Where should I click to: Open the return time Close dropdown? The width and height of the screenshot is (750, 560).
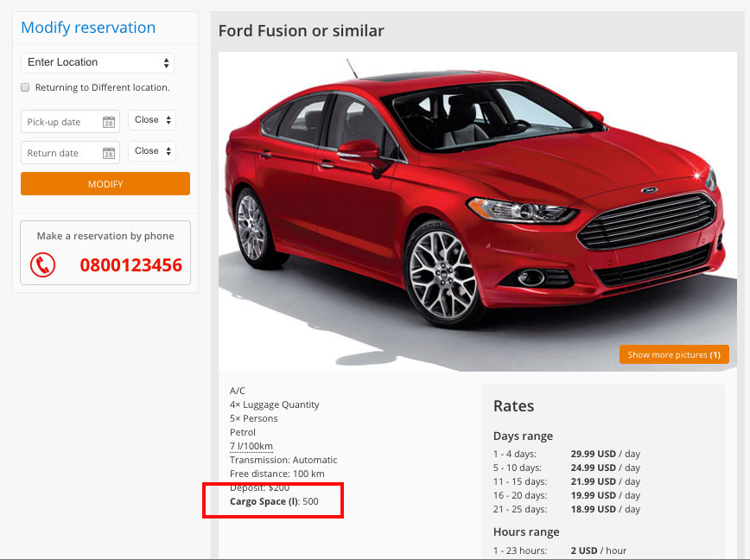tap(152, 151)
